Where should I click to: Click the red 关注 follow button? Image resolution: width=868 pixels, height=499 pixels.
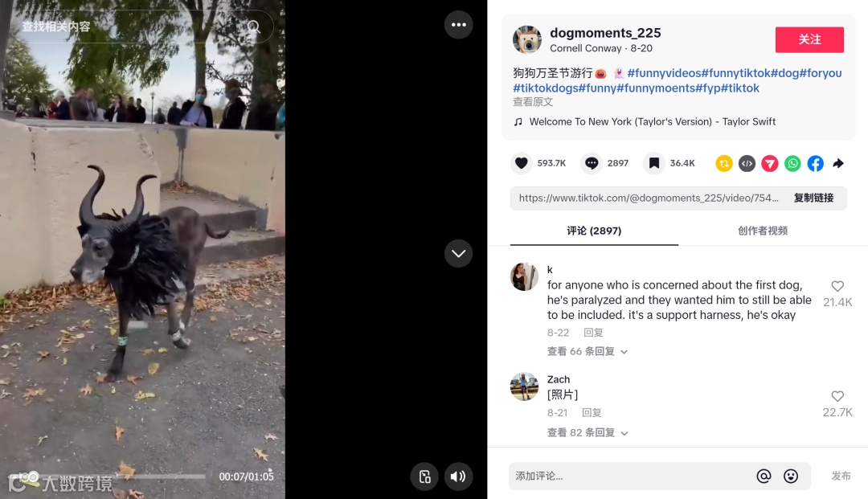click(x=809, y=40)
